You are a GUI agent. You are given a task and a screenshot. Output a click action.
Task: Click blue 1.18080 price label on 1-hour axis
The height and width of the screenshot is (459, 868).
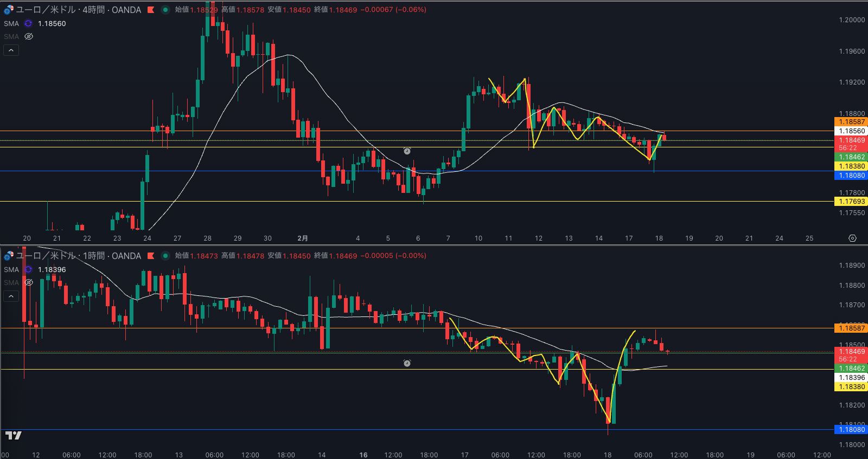851,430
